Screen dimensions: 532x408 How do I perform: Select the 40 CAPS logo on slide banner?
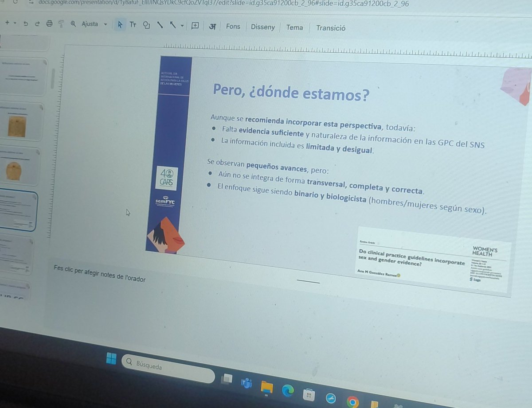coord(168,178)
